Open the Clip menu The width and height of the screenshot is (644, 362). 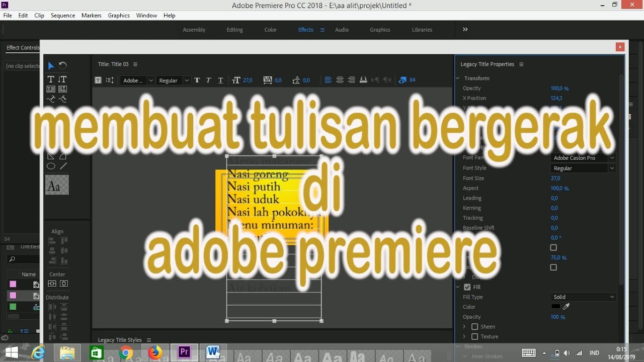tap(39, 16)
